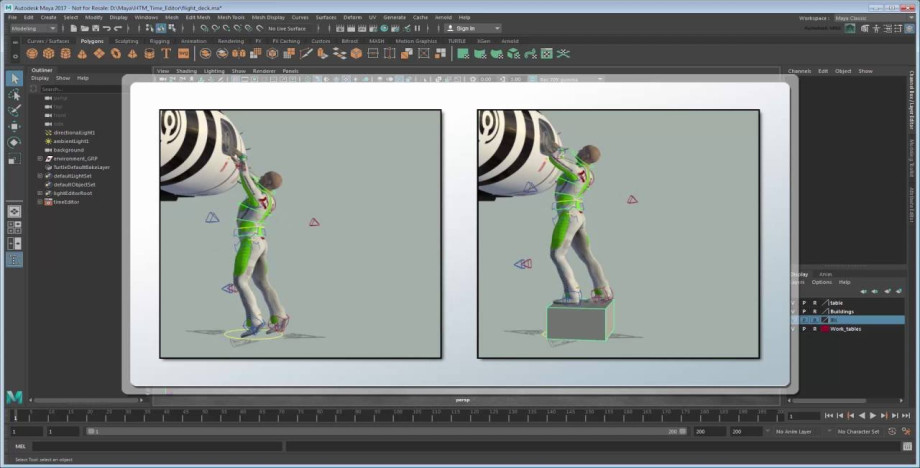Select the arrow Select tool
This screenshot has width=920, height=468.
pyautogui.click(x=14, y=78)
